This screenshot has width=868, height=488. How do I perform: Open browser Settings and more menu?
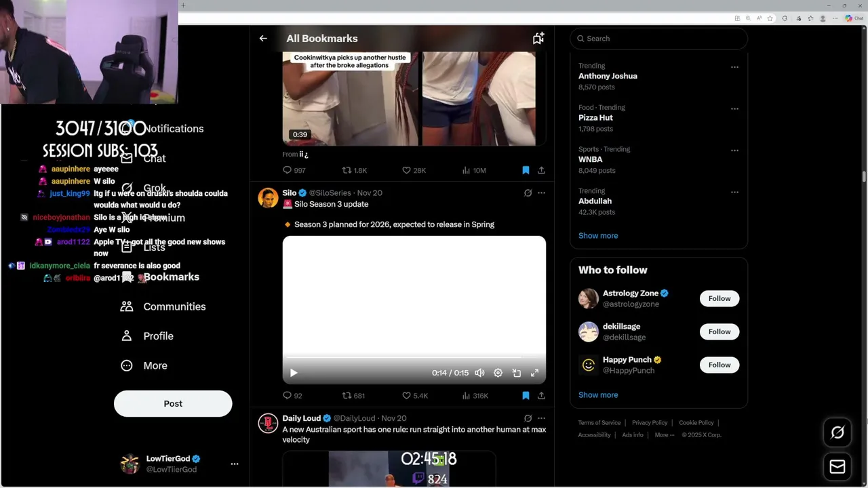click(835, 18)
